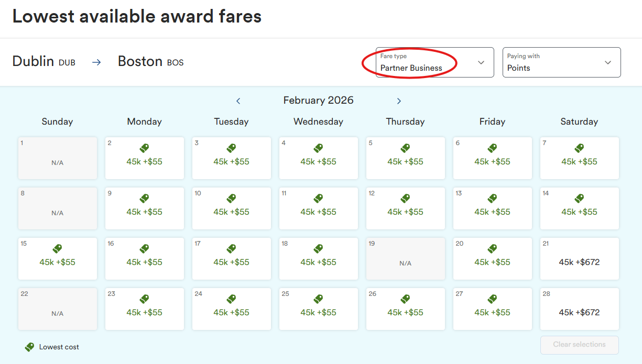Click the unavailable February 19 cell

[405, 259]
